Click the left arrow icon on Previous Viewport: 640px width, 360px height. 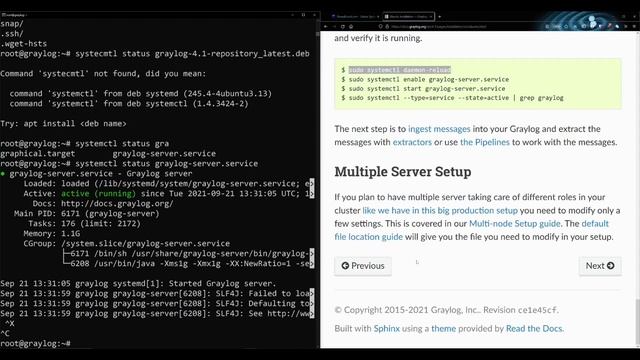pyautogui.click(x=345, y=266)
